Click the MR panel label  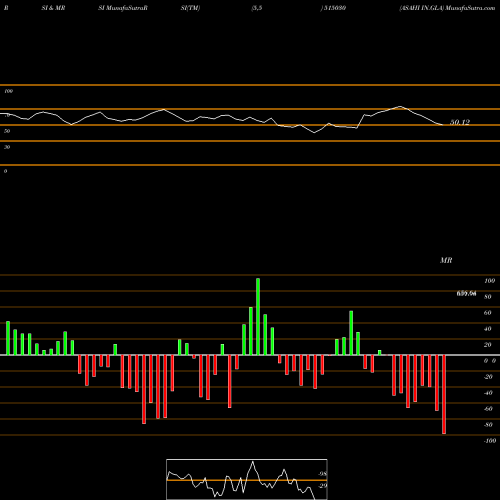[446, 260]
